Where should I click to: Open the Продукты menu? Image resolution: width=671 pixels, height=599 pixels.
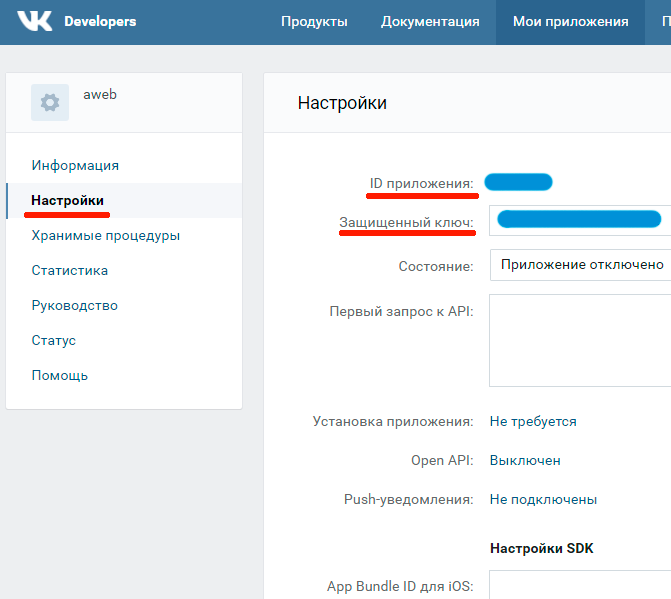click(314, 21)
